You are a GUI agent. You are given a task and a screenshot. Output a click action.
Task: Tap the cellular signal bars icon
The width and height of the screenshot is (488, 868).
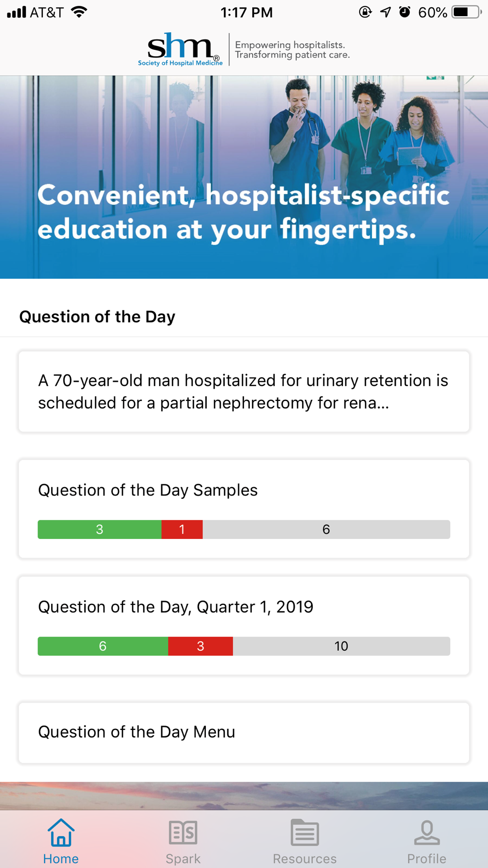click(16, 12)
